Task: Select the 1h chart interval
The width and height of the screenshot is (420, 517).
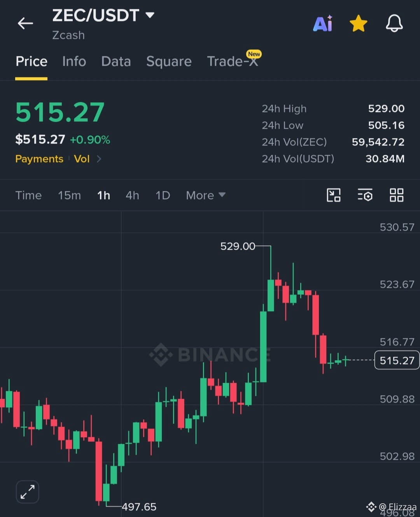Action: click(x=103, y=195)
